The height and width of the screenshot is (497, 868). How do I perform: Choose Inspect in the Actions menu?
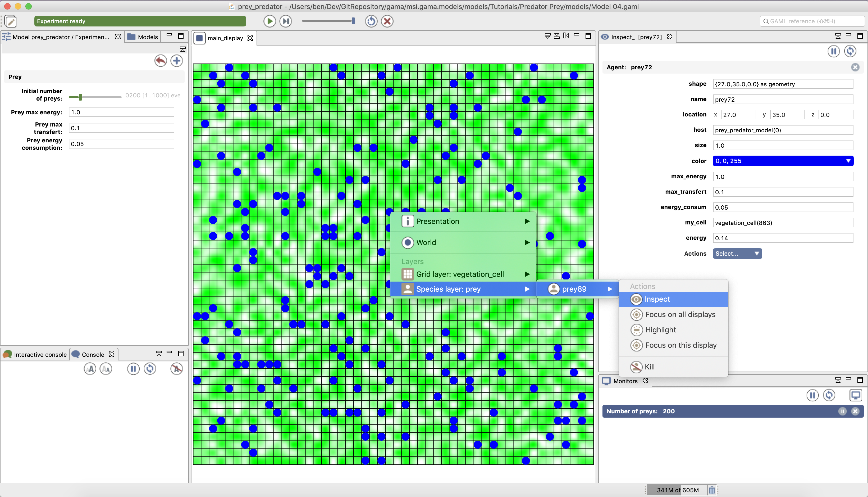(x=674, y=299)
